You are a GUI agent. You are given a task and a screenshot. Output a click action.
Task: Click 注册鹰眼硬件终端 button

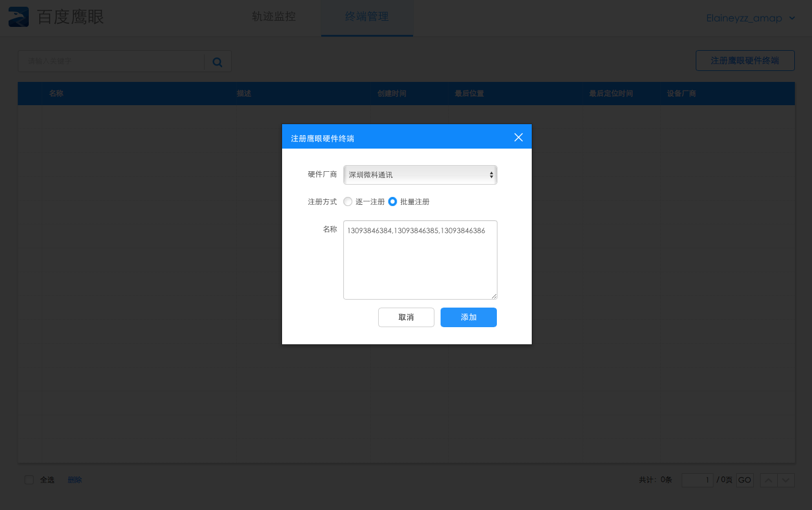point(745,61)
